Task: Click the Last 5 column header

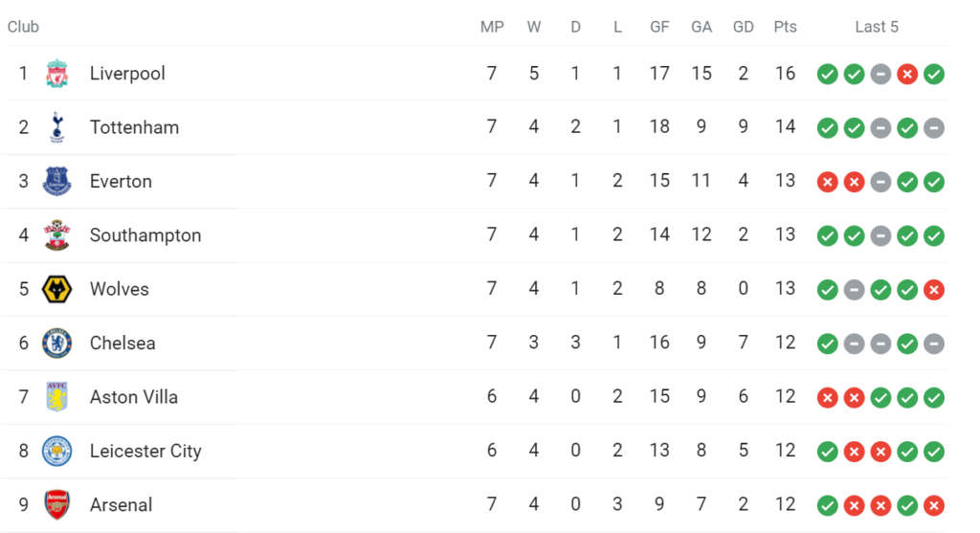Action: pos(877,27)
